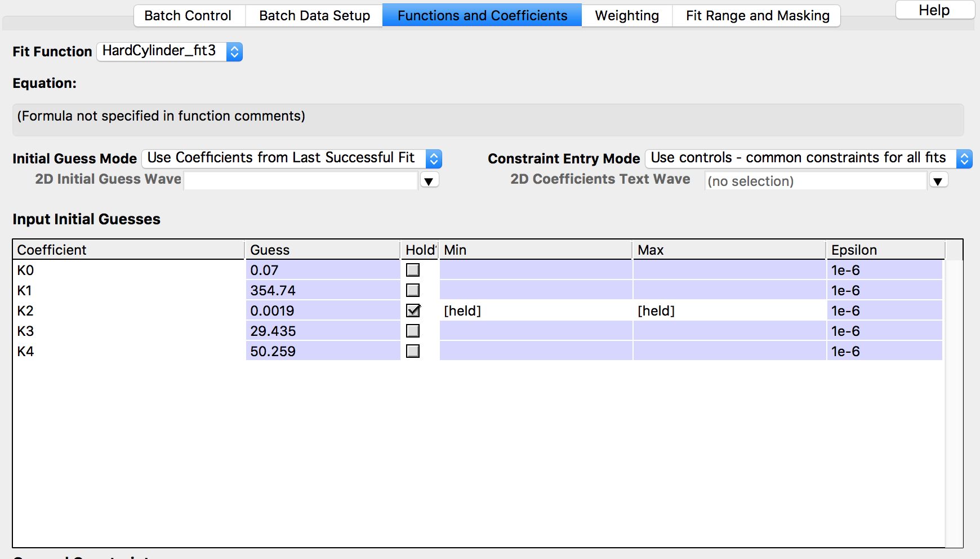
Task: Click the Max column header
Action: [x=729, y=250]
